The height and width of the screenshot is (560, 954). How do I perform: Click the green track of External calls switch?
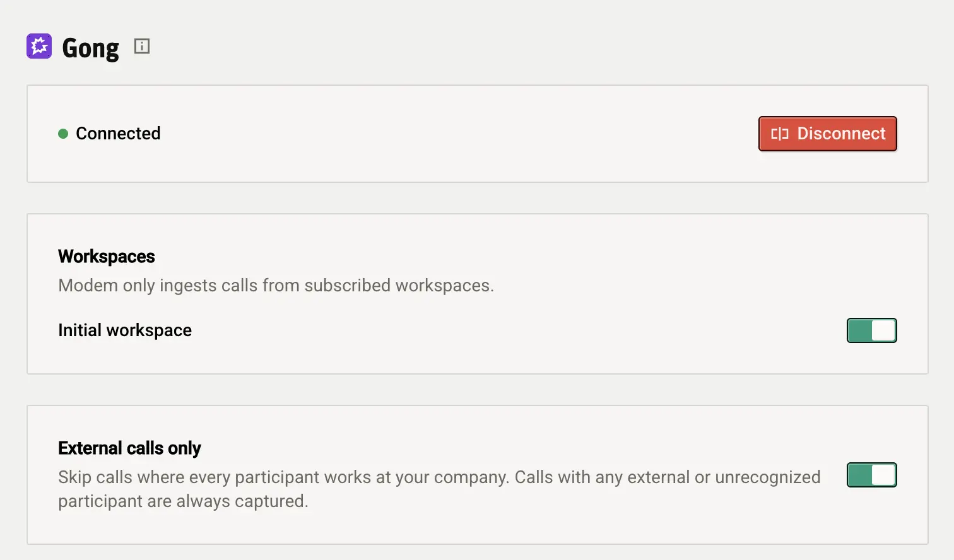(859, 475)
